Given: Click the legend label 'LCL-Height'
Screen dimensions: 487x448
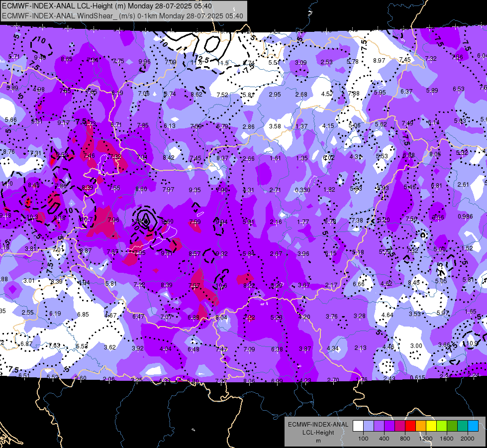Looking at the screenshot, I should (x=318, y=433).
